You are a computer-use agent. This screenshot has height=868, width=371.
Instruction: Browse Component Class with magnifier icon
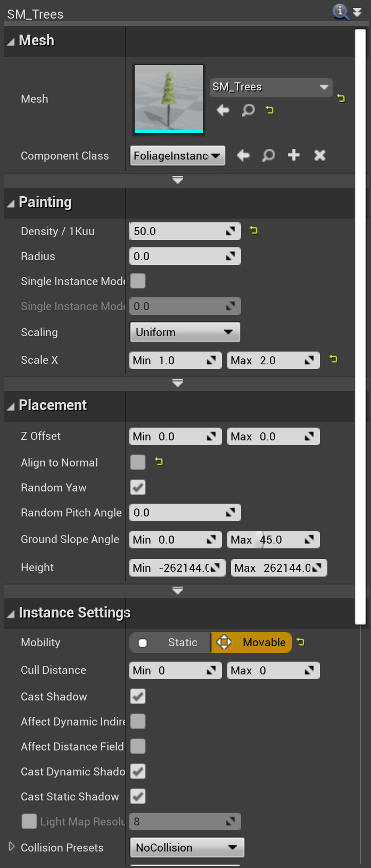point(269,155)
